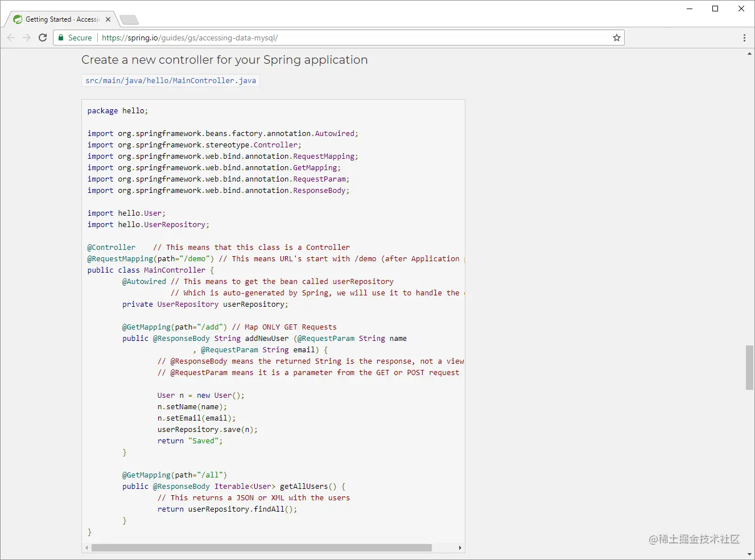Bookmark this page with the star icon
Screen dimensions: 755x560
pyautogui.click(x=616, y=38)
